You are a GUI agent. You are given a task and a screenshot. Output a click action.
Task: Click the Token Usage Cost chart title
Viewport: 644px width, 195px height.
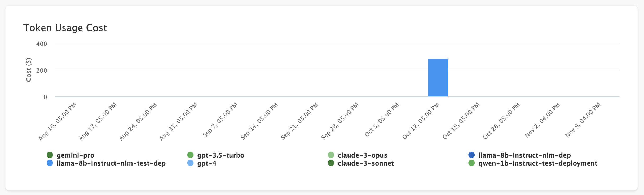coord(65,28)
